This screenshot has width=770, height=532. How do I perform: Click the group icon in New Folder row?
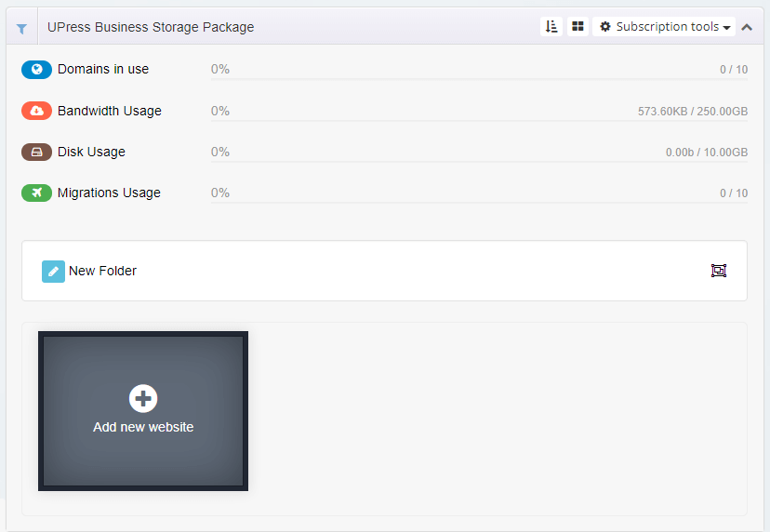point(719,271)
